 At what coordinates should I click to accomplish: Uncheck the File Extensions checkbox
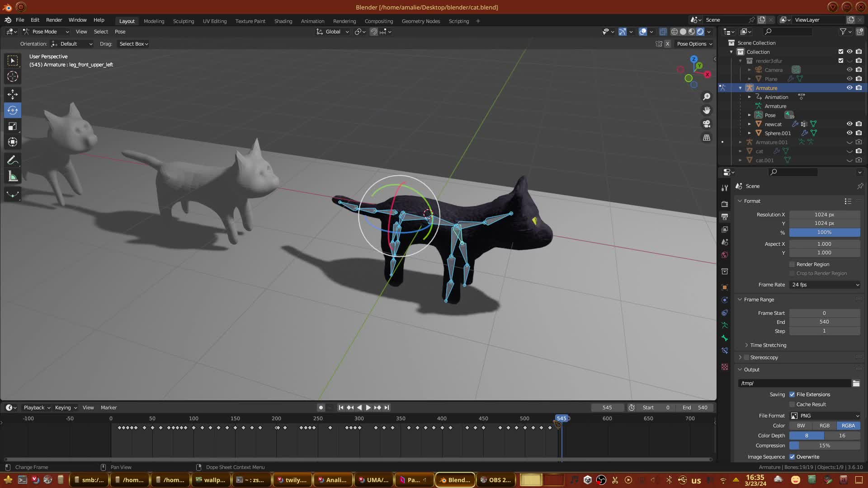pos(792,394)
